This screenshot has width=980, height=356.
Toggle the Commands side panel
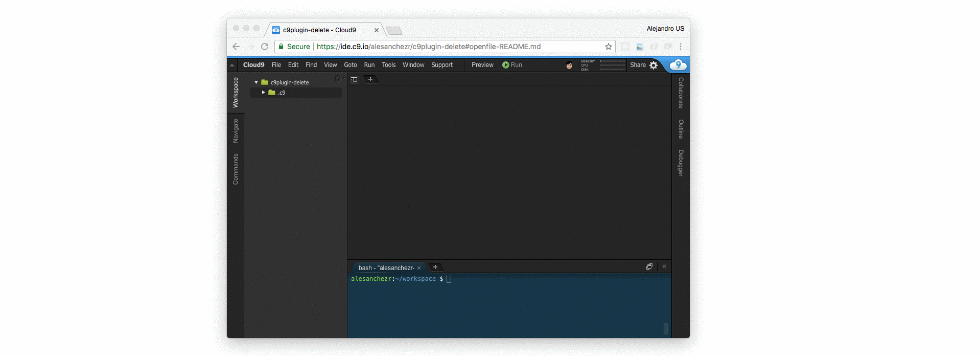(236, 169)
